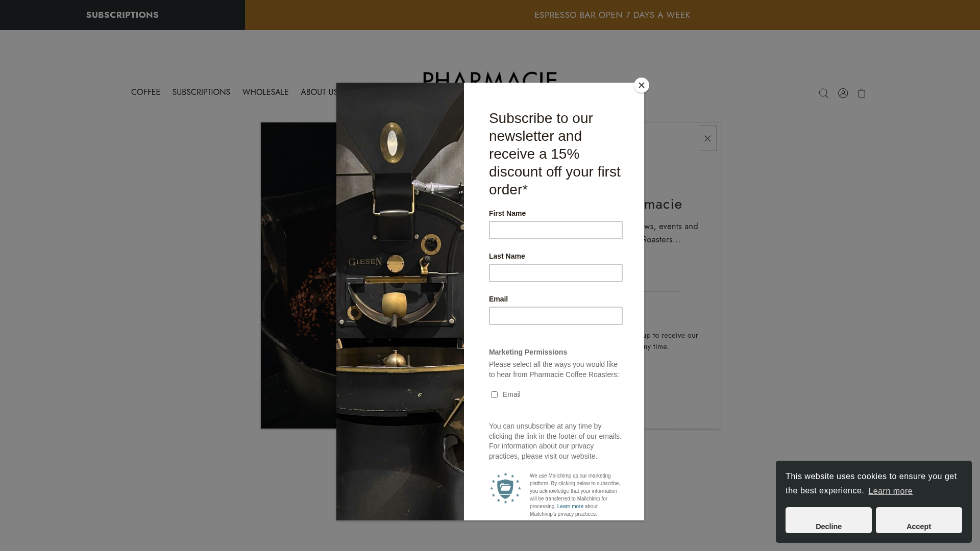This screenshot has width=980, height=551.
Task: Open the Coffee menu item
Action: [x=145, y=92]
